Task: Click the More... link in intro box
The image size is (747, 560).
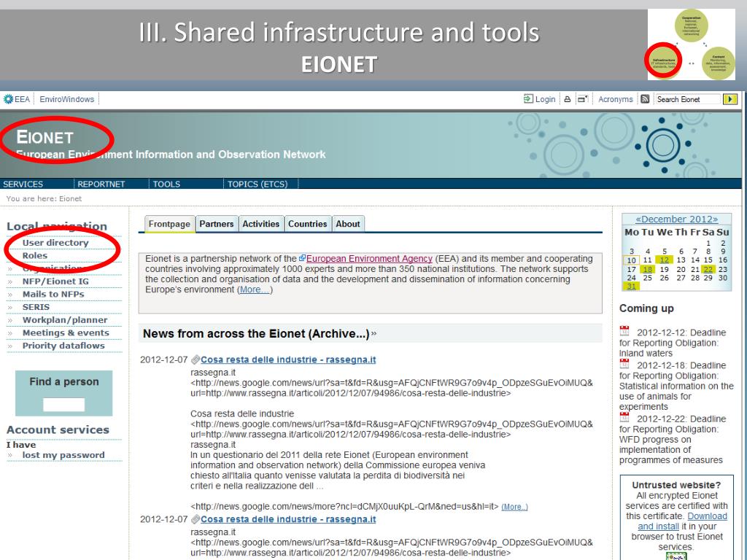Action: (x=255, y=289)
